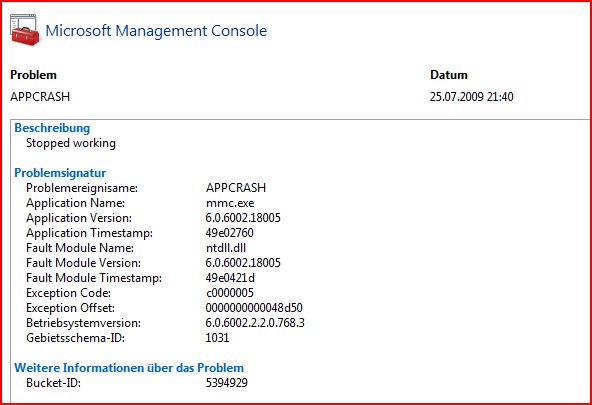
Task: Click the 49e02760 timestamp value
Action: tap(229, 233)
